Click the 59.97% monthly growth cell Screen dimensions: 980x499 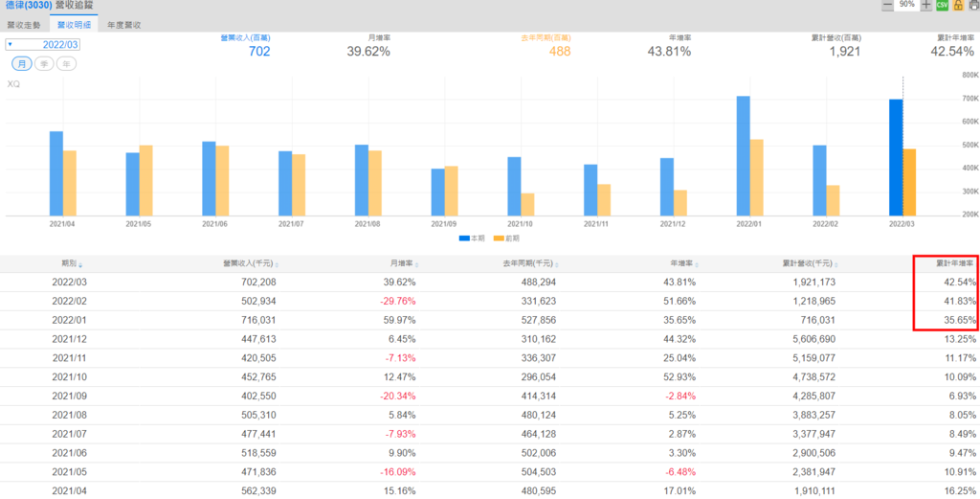point(399,320)
